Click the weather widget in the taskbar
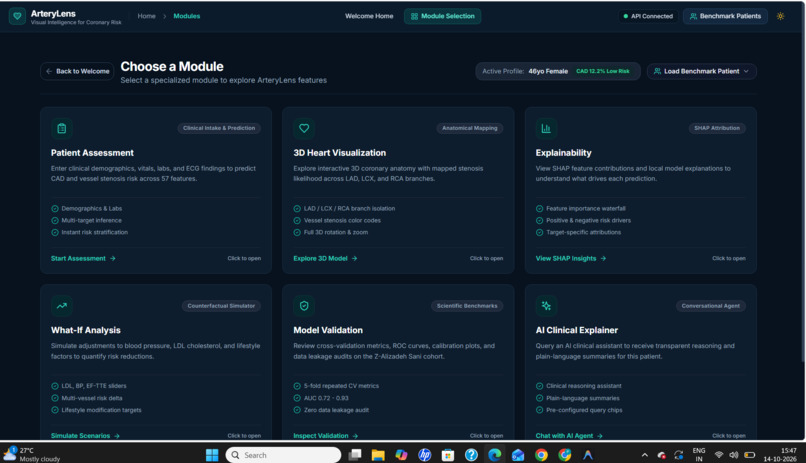 point(32,454)
